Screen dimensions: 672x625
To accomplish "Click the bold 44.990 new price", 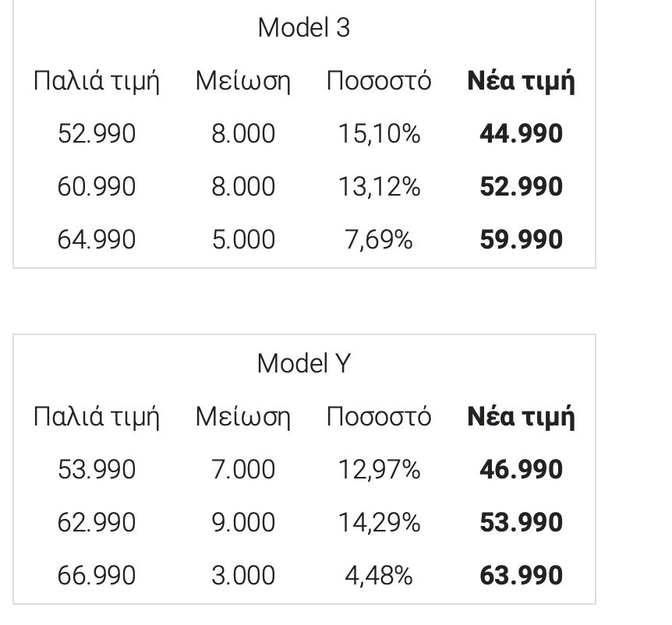I will click(x=521, y=134).
